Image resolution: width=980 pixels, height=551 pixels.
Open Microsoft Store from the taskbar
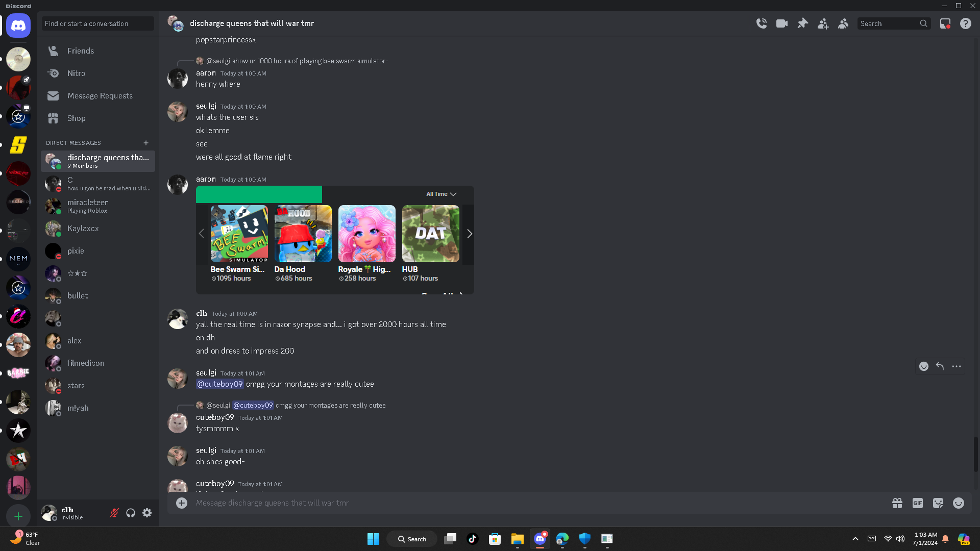pyautogui.click(x=495, y=539)
